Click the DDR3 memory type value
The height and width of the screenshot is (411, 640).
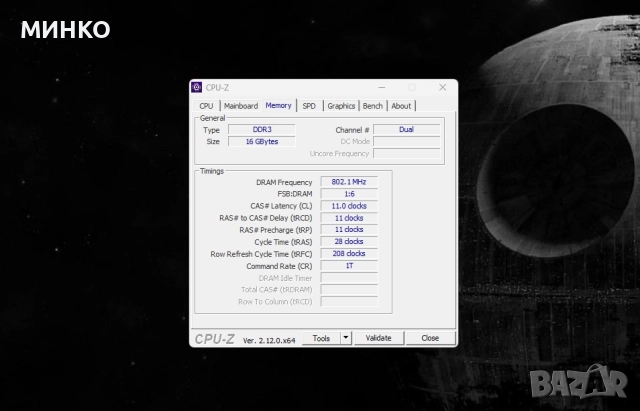pos(262,130)
